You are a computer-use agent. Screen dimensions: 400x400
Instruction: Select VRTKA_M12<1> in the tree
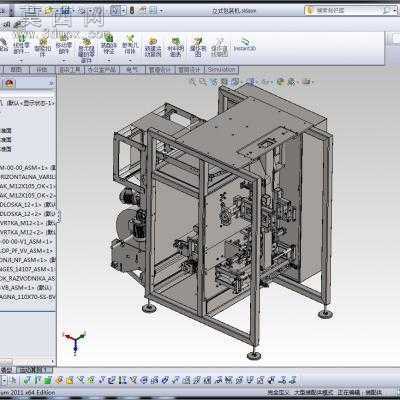(x=28, y=223)
